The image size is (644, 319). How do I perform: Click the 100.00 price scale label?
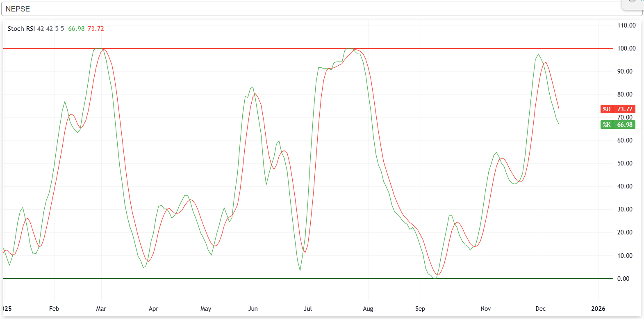pyautogui.click(x=626, y=48)
